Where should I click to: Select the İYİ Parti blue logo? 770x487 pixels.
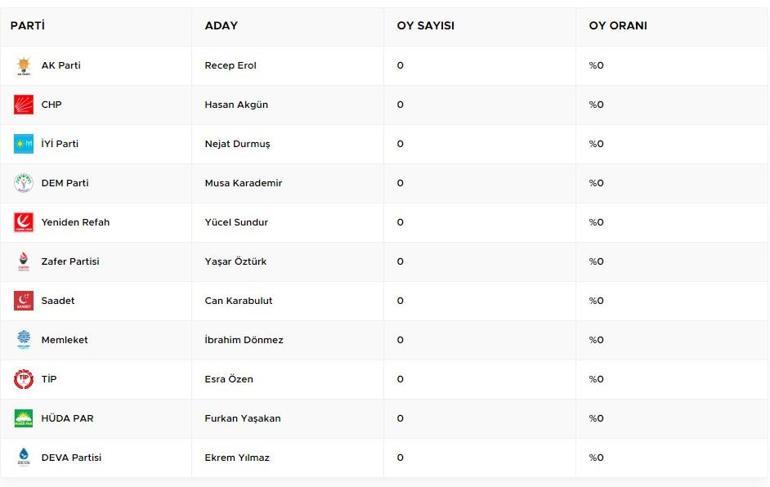coord(24,144)
